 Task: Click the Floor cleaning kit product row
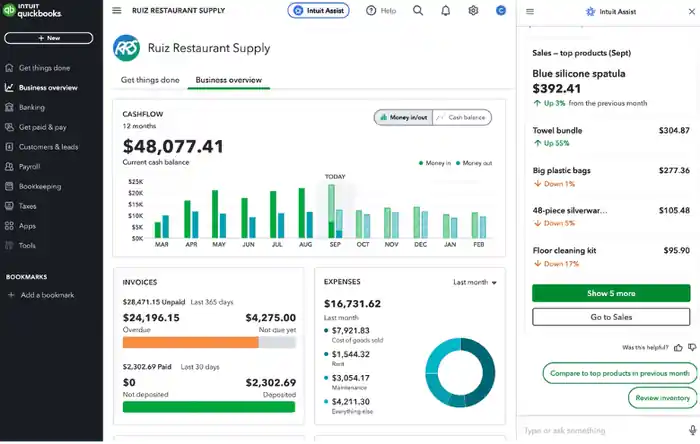611,257
